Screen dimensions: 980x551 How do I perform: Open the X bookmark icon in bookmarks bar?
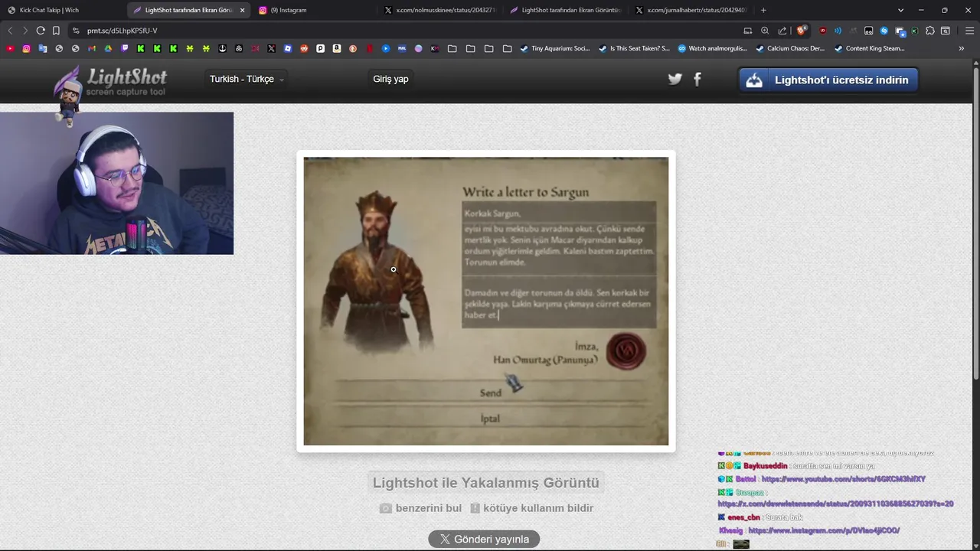[x=271, y=48]
